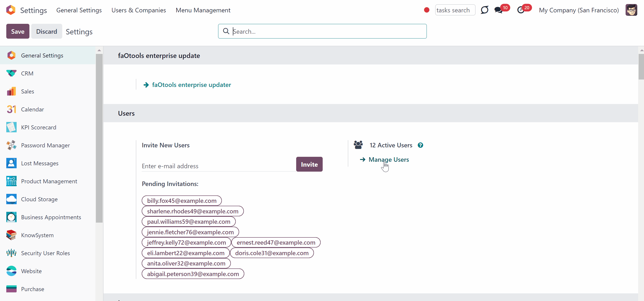
Task: Open pending invitation sharlene.rhodes49@example.com
Action: [x=192, y=211]
